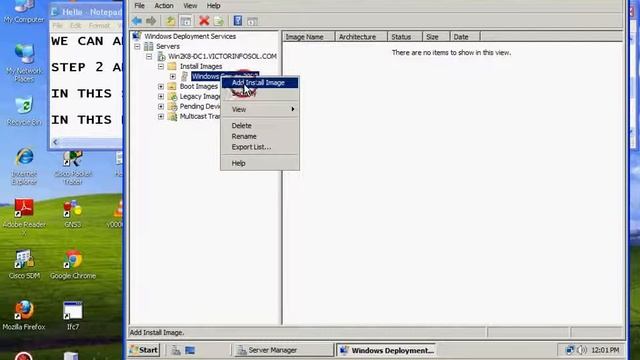
Task: Click the clock showing 12:01 PM
Action: tap(605, 350)
